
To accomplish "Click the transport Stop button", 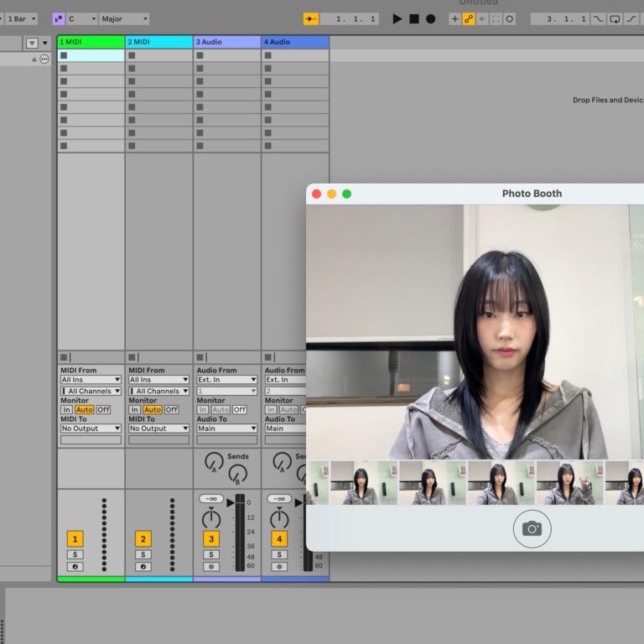I will click(414, 18).
